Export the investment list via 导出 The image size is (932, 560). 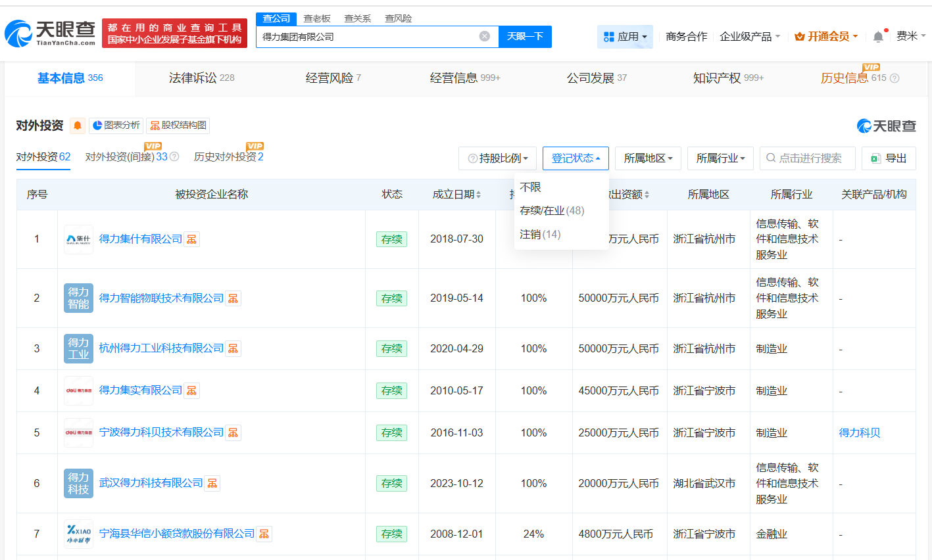pos(889,158)
